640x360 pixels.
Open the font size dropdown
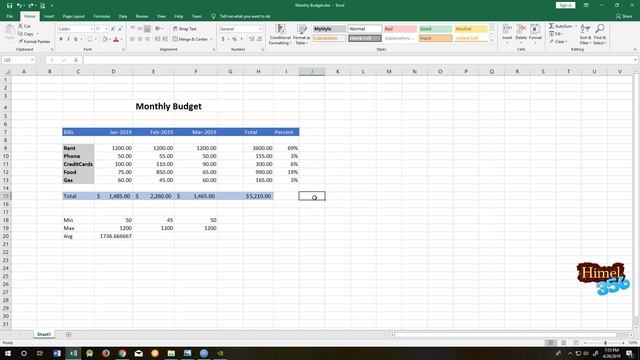(x=106, y=29)
